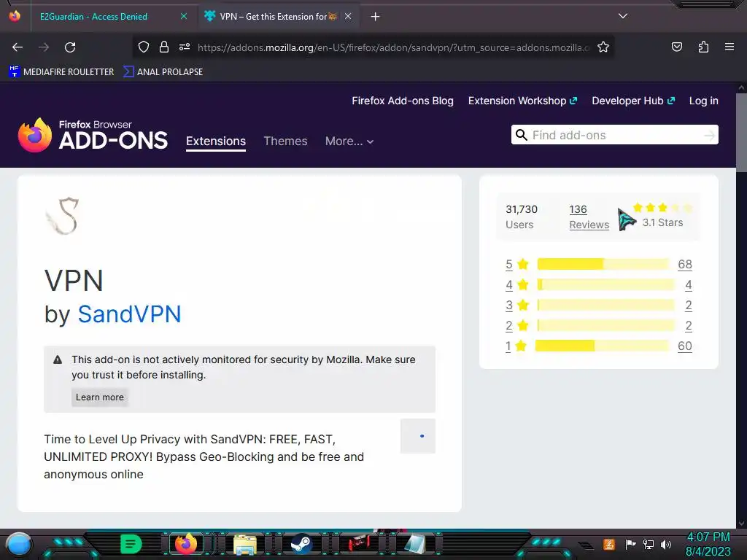Image resolution: width=747 pixels, height=560 pixels.
Task: Click the orange Java tray icon
Action: click(609, 544)
